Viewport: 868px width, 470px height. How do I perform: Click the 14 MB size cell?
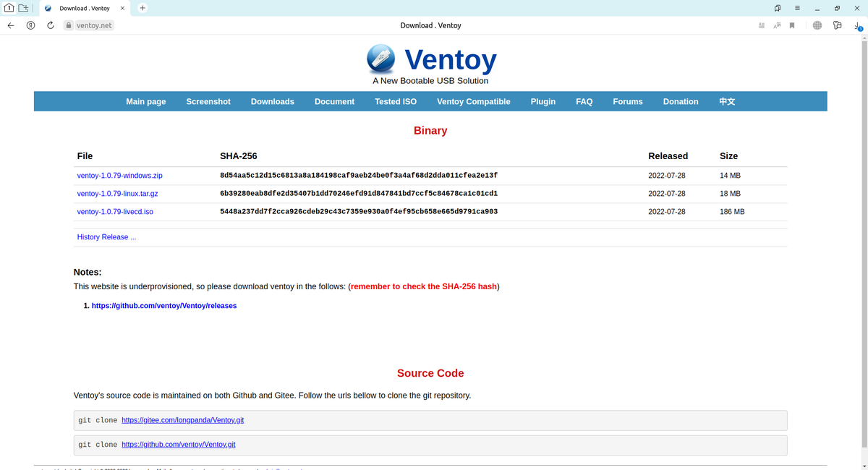pos(730,176)
